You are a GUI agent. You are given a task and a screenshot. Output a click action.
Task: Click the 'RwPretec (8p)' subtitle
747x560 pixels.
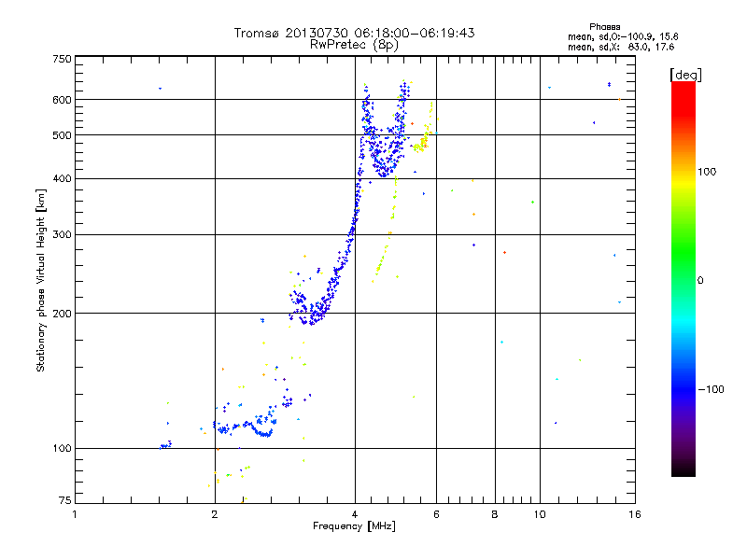[354, 45]
